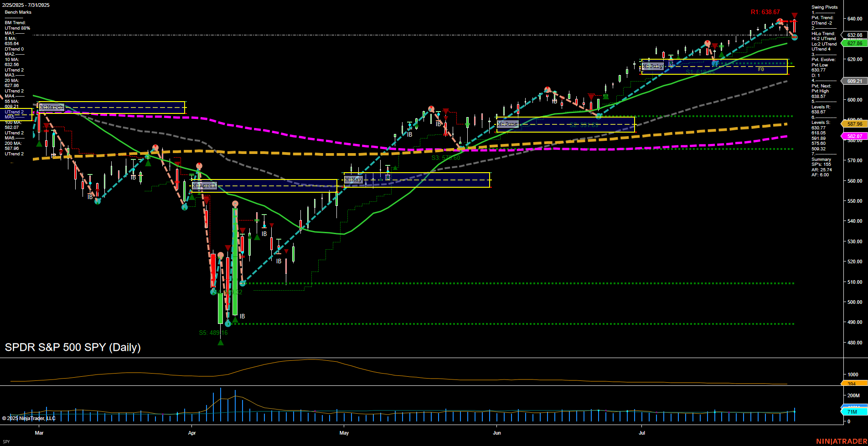The height and width of the screenshot is (446, 868).
Task: Click the 632.56 value under 10 MA
Action: point(12,65)
